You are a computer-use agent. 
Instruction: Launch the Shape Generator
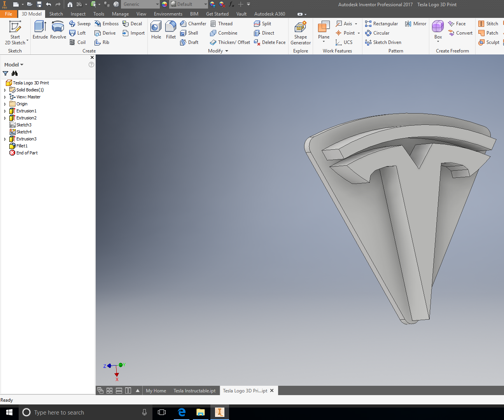tap(301, 33)
